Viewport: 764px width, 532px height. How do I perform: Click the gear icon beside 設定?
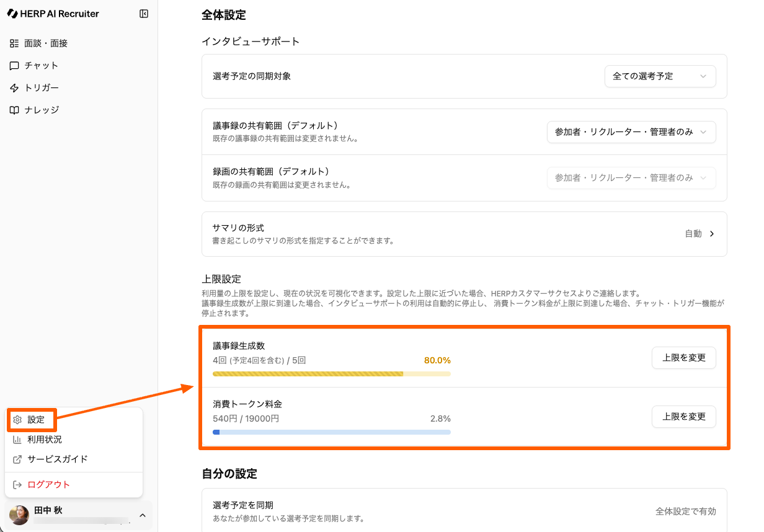click(17, 420)
